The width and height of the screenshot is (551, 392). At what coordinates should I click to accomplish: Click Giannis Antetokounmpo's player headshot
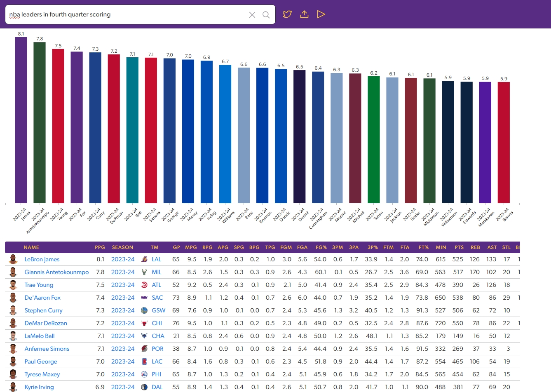point(13,272)
